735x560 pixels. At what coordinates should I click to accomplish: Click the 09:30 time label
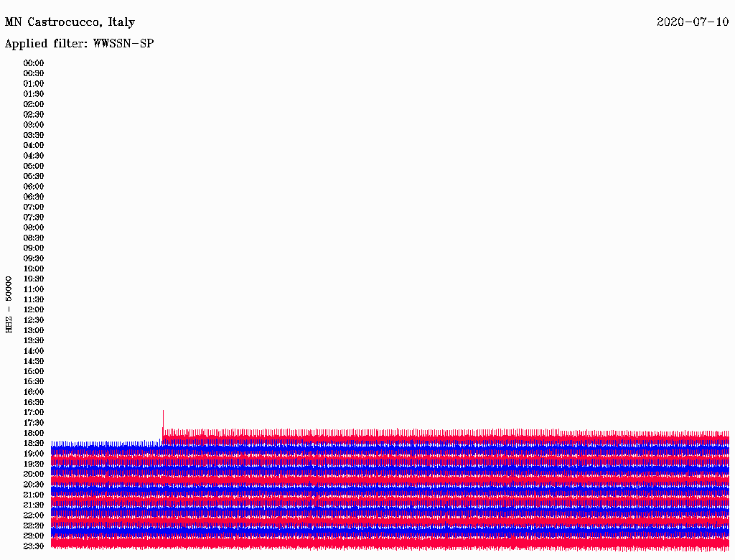click(x=34, y=258)
